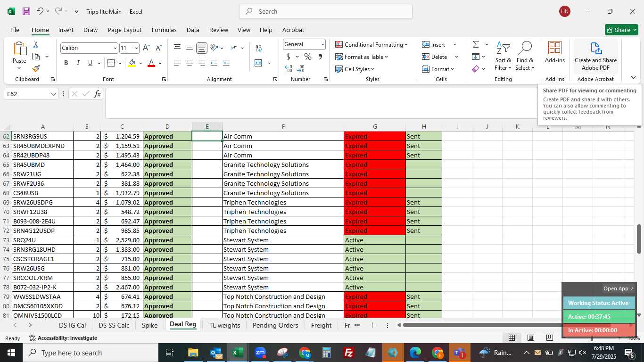
Task: Click Accessibility: Investigate status link
Action: click(63, 338)
